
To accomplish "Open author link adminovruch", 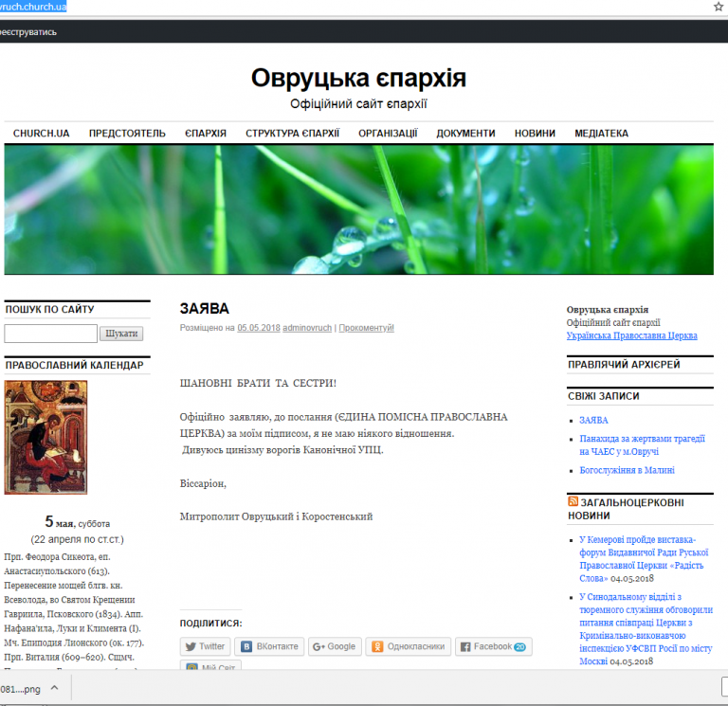I will [x=307, y=328].
